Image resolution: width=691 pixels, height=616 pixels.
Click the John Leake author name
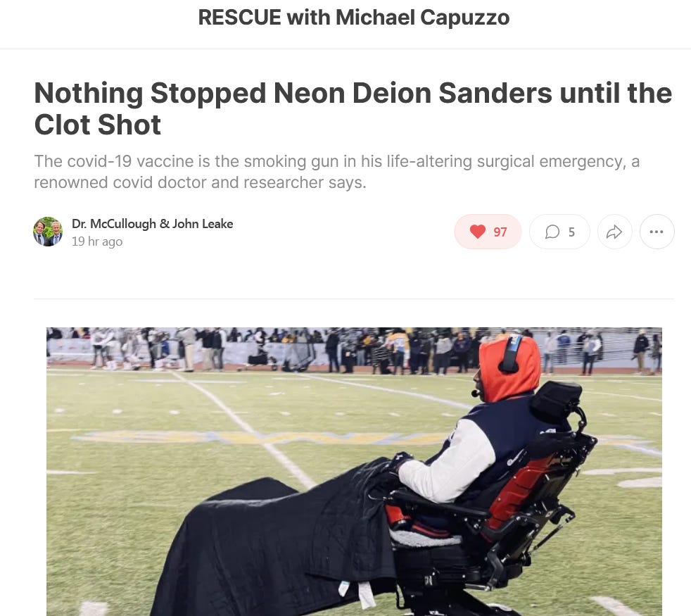click(203, 224)
